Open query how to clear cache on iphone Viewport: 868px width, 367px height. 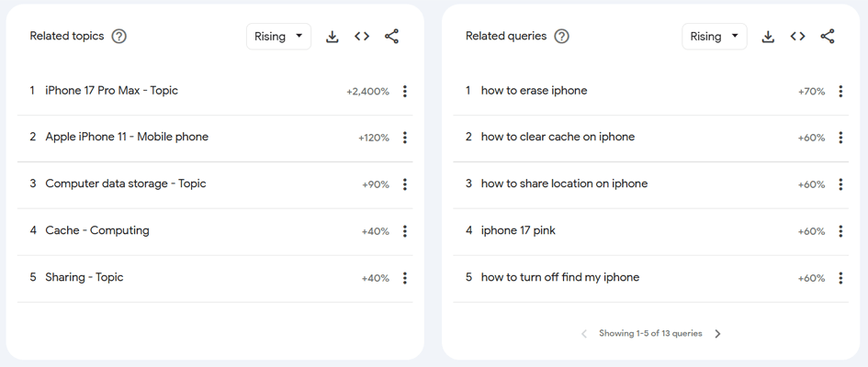(558, 137)
